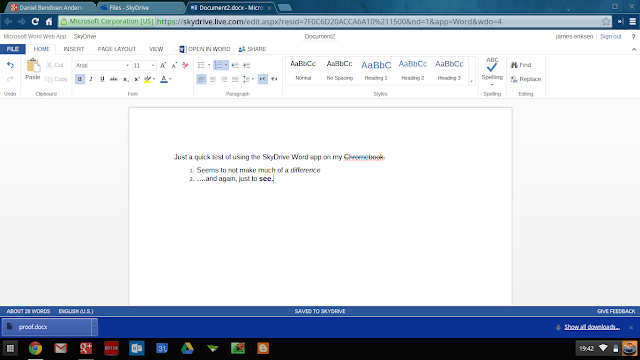Expand the Styles gallery
Viewport: 640px width, 360px height.
pyautogui.click(x=471, y=81)
